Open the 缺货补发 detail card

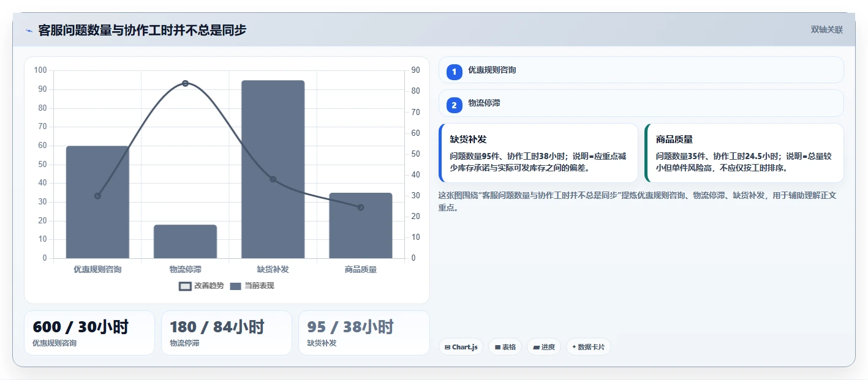tap(538, 153)
